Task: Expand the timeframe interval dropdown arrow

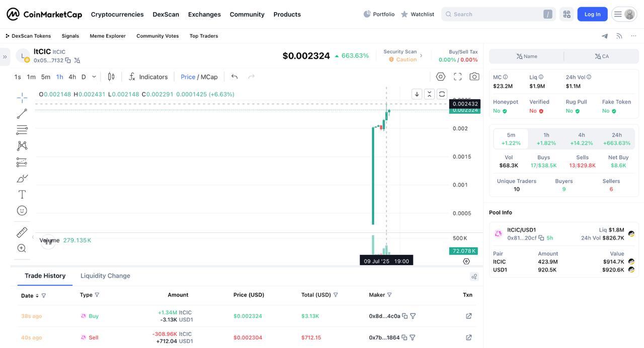Action: pyautogui.click(x=94, y=76)
